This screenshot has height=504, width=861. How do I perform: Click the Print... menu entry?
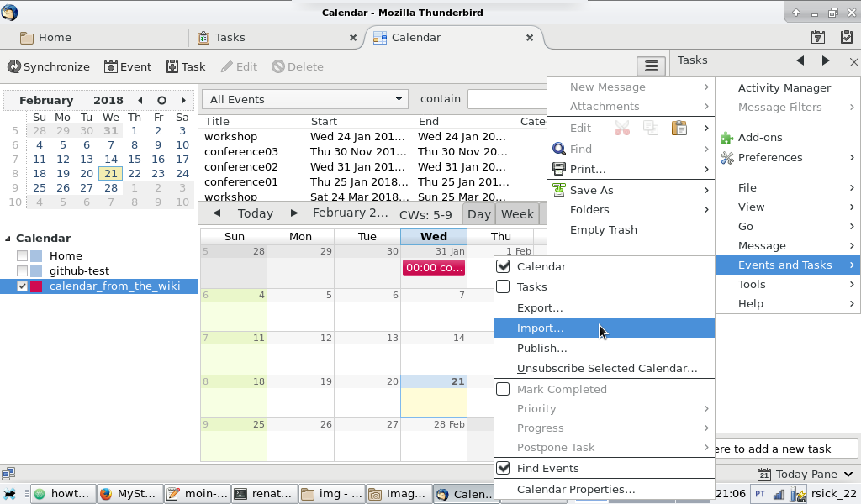631,170
